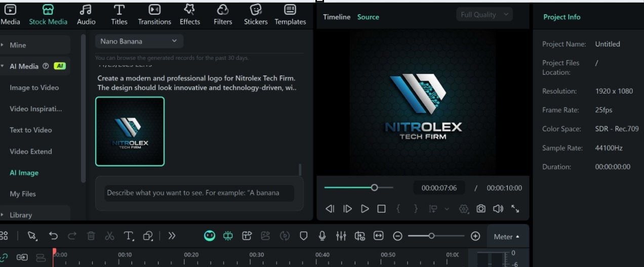The image size is (644, 267).
Task: Choose the timeline select tool
Action: click(32, 236)
